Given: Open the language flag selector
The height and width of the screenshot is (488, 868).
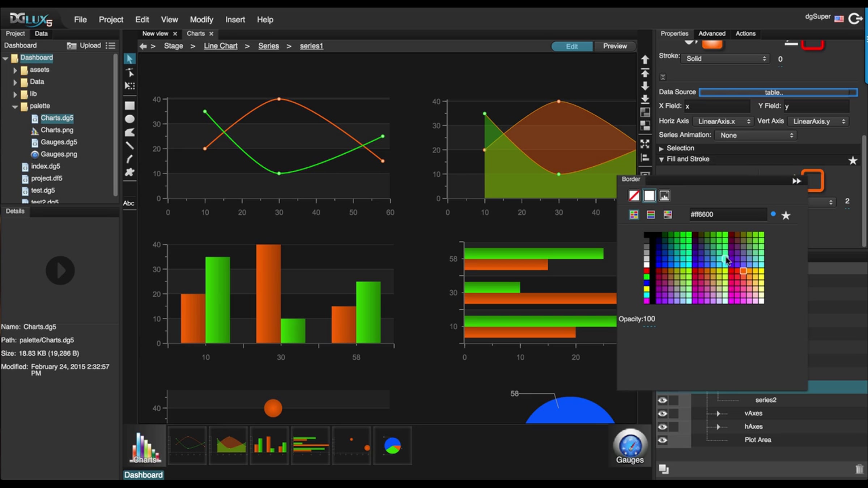Looking at the screenshot, I should 839,18.
